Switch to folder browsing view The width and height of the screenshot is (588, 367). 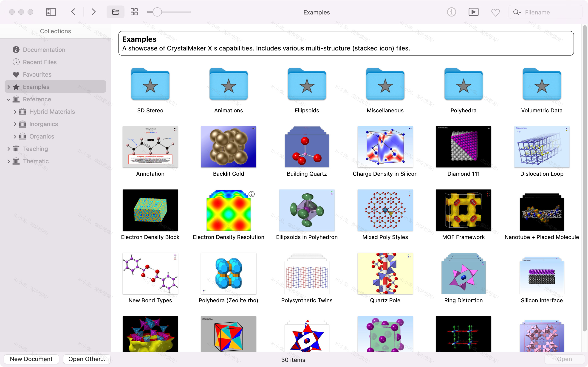(115, 12)
